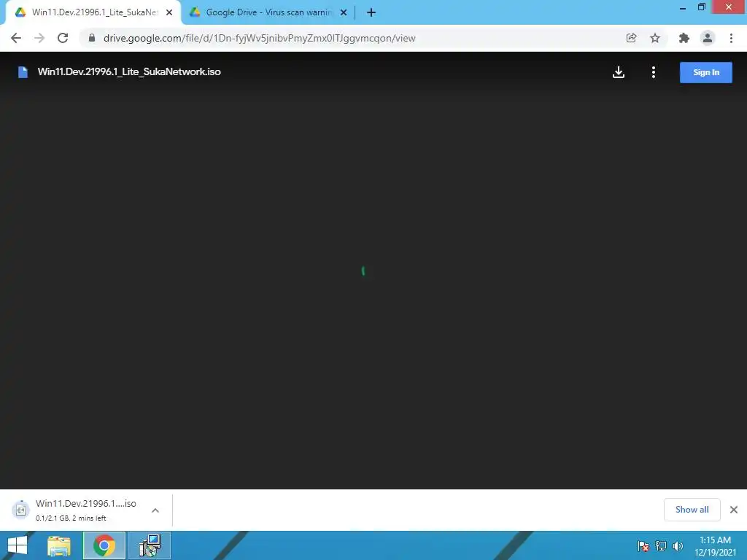Show all downloads
This screenshot has height=560, width=747.
692,510
